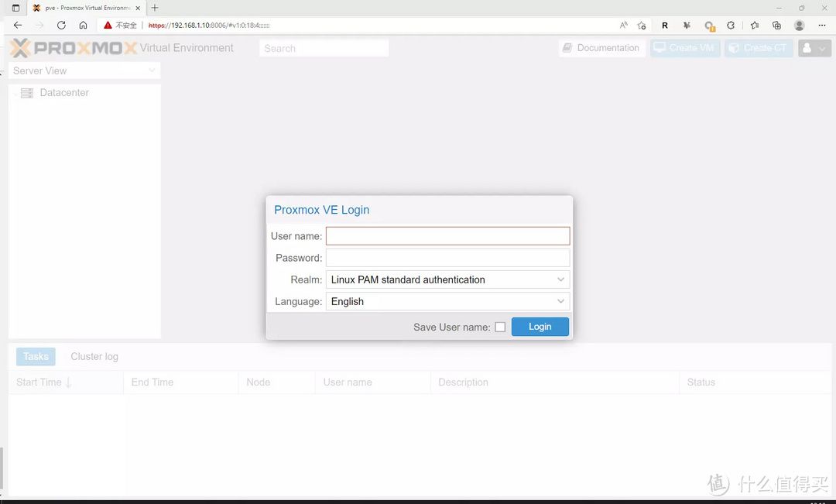Go to browser home page icon
836x504 pixels.
click(x=83, y=26)
